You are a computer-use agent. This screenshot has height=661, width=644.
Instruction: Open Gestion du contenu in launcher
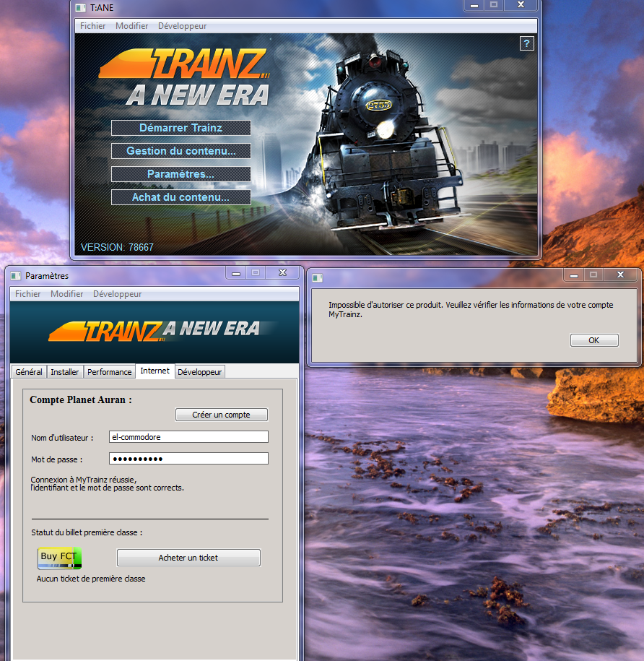(x=180, y=151)
